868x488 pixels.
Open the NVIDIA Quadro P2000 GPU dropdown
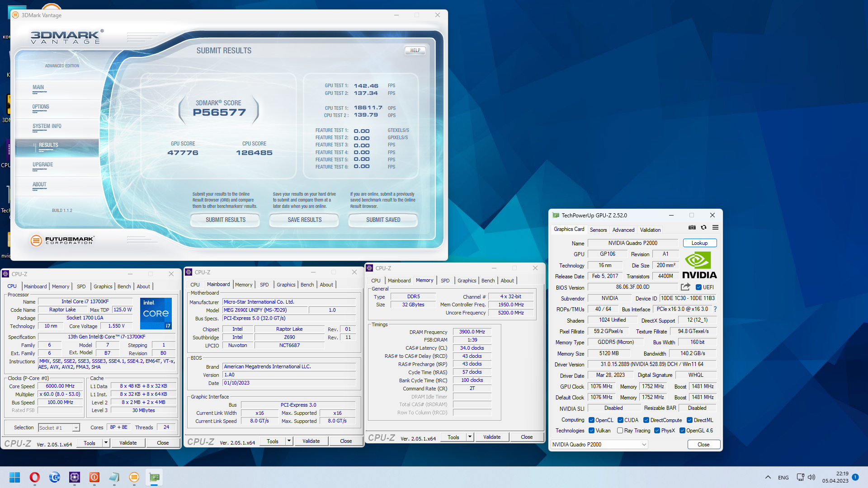click(599, 445)
